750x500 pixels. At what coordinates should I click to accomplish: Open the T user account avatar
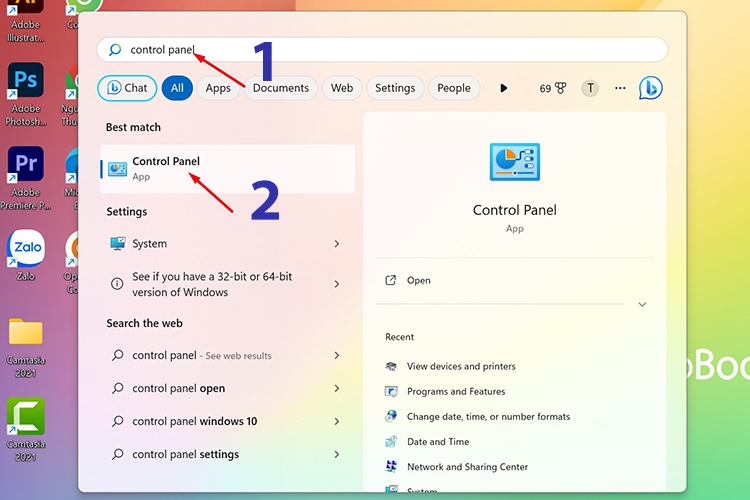tap(590, 88)
